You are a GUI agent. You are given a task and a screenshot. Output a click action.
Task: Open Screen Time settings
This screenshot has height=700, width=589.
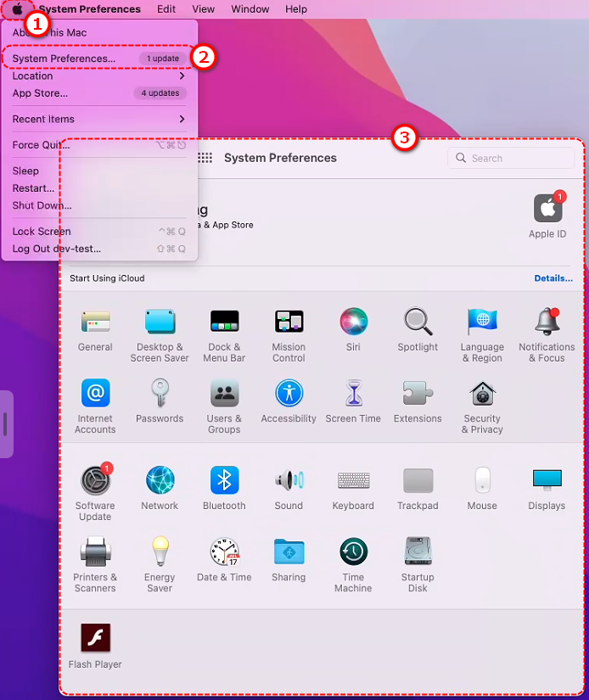coord(353,400)
